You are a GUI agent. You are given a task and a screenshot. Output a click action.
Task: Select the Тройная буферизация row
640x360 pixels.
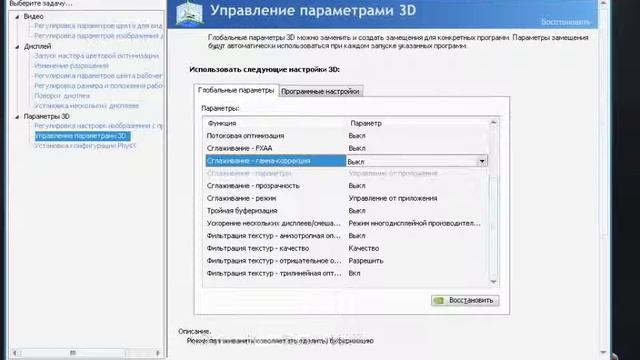(x=346, y=211)
